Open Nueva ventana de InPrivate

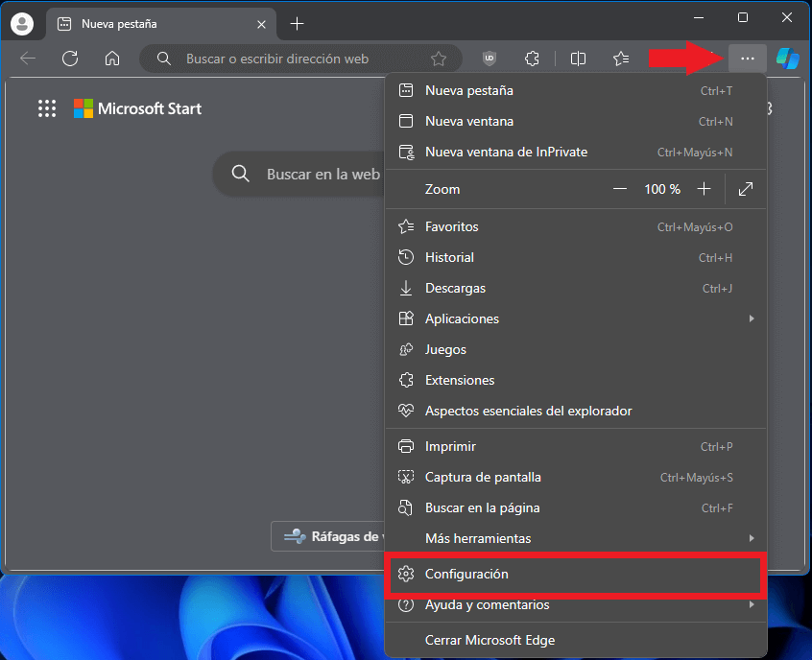tap(576, 153)
